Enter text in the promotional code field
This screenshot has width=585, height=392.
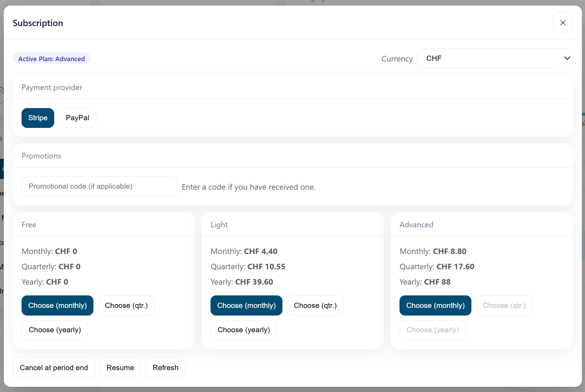(x=99, y=186)
